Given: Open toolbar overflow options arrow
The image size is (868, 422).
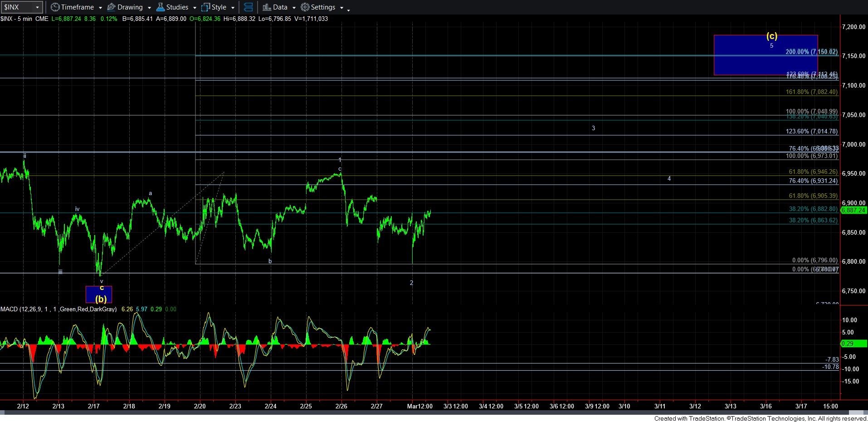Looking at the screenshot, I should tap(348, 10).
